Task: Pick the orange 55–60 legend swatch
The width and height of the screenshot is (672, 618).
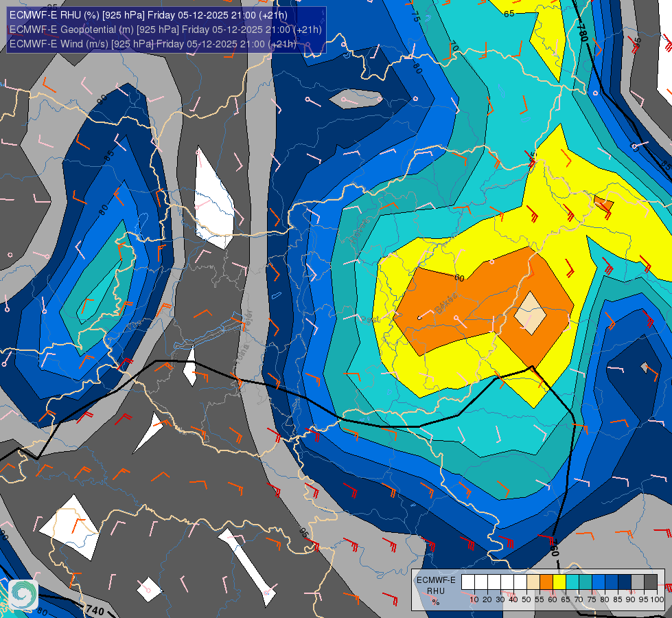Action: click(546, 582)
